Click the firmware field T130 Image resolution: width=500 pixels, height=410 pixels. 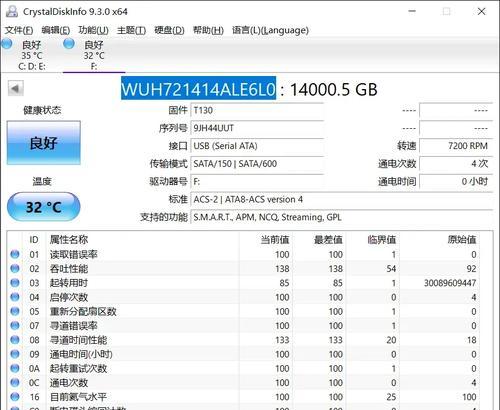coord(257,110)
